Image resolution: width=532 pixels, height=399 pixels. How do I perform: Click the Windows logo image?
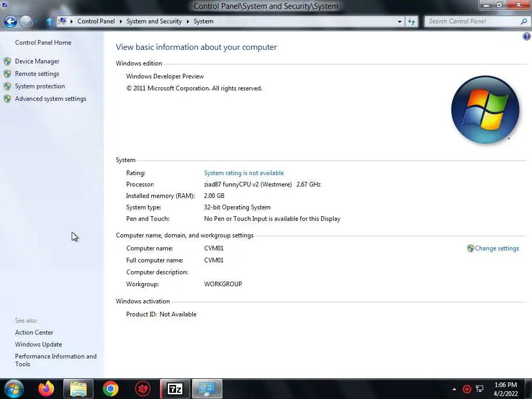click(485, 110)
